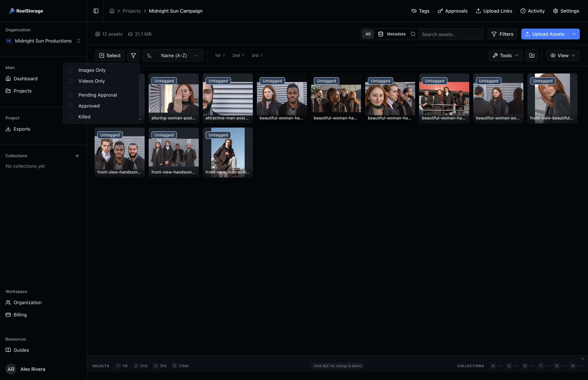Open Exports in the sidebar
Viewport: 588px width, 380px height.
pyautogui.click(x=22, y=129)
